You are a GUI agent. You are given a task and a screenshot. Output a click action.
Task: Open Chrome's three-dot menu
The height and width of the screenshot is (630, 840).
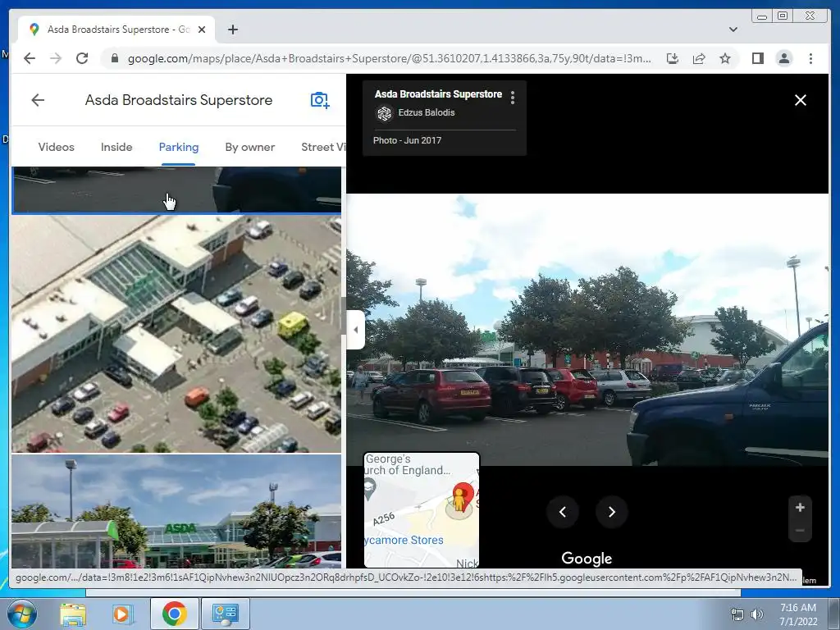click(x=810, y=58)
